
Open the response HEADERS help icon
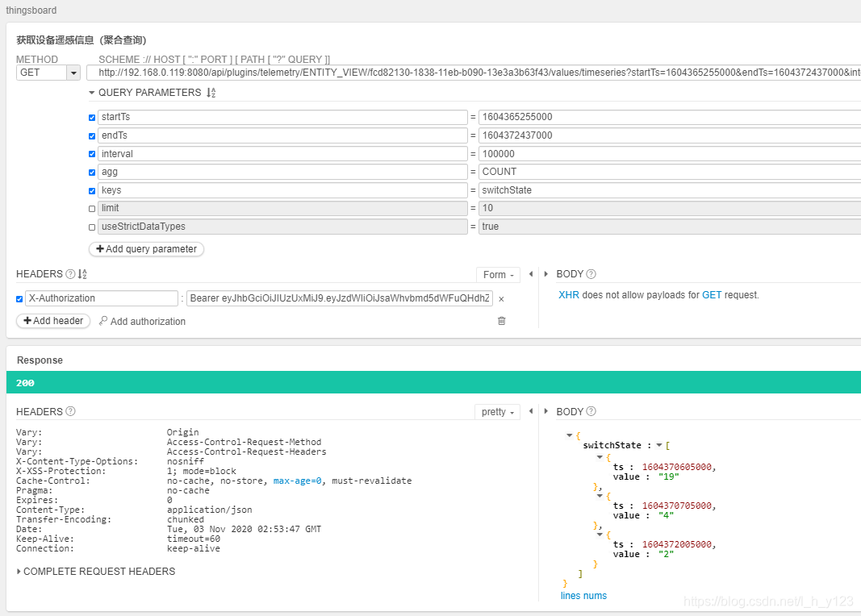point(70,411)
